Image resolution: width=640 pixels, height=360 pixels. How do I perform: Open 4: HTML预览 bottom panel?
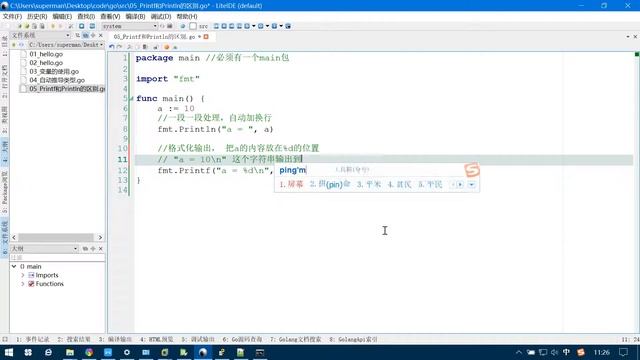157,339
